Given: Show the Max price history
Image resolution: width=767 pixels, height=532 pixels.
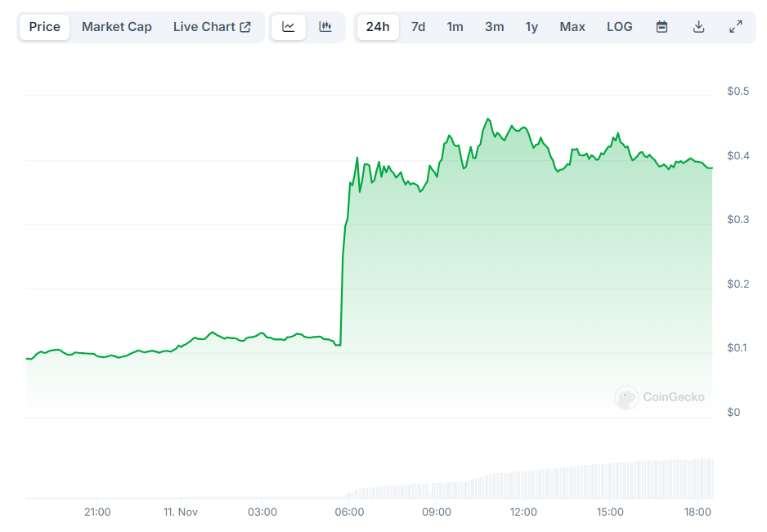Looking at the screenshot, I should 572,27.
